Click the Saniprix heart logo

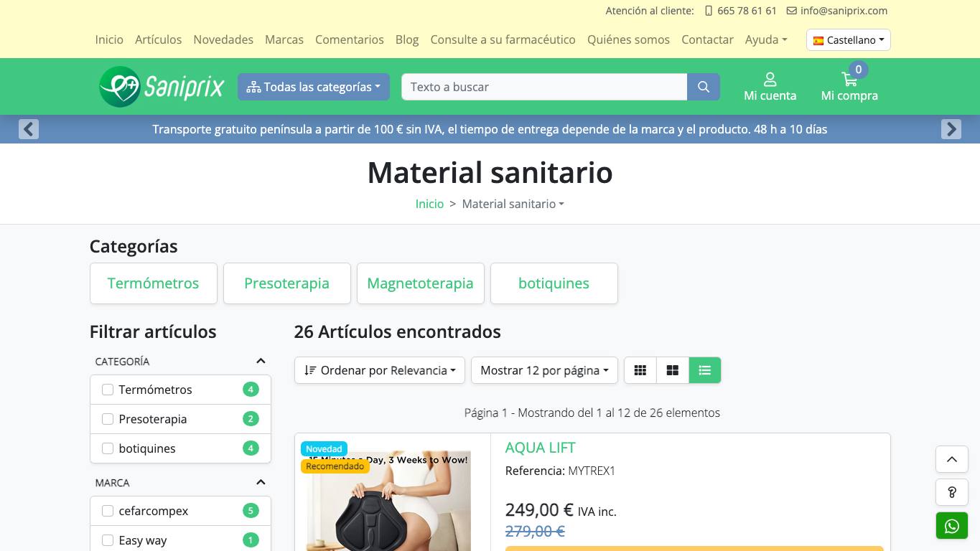(x=162, y=87)
